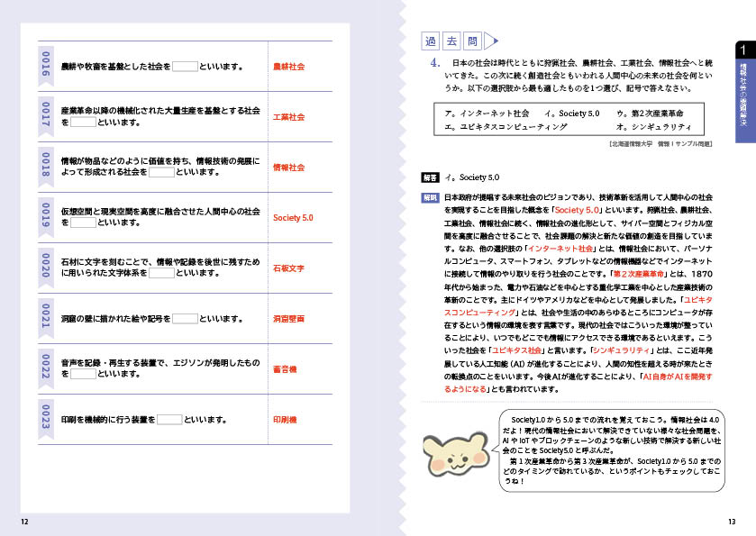This screenshot has height=536, width=756.
Task: Click the blank box in question 0017
Action: [83, 122]
